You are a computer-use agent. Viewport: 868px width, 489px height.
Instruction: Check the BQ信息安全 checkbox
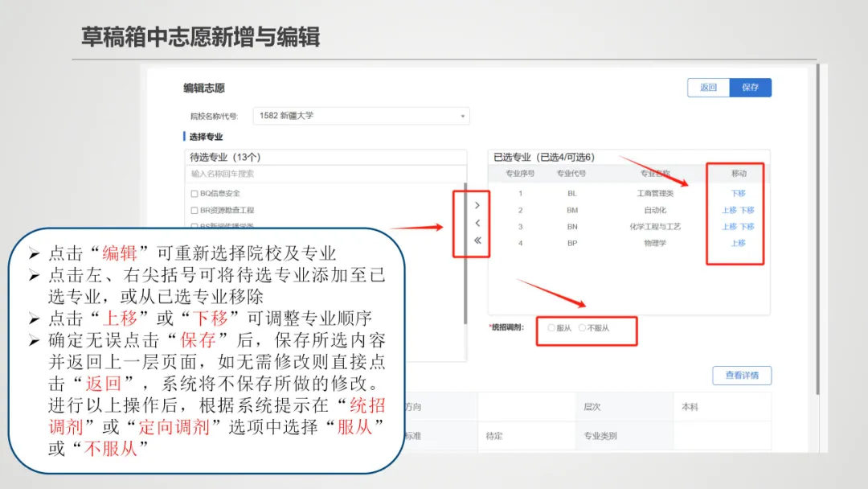point(194,194)
